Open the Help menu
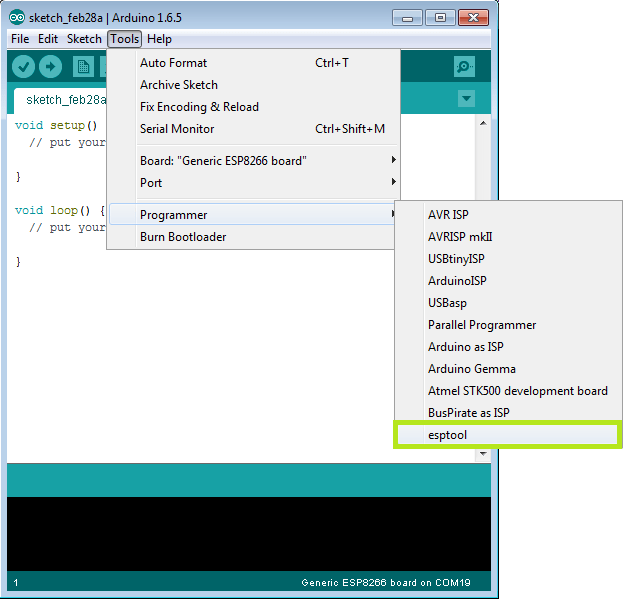 (x=159, y=39)
